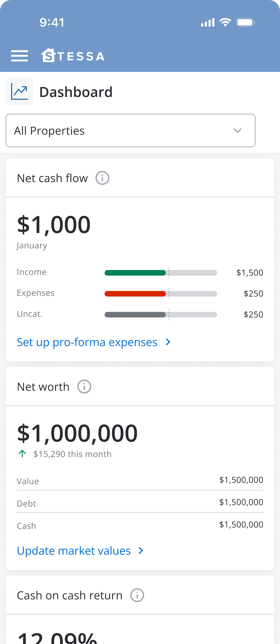Tap the Wi-Fi status icon

(x=225, y=23)
